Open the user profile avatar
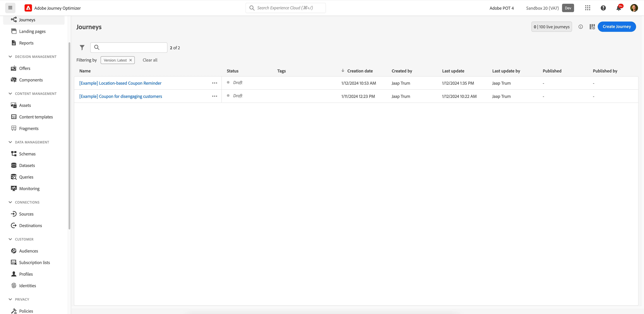 click(634, 8)
